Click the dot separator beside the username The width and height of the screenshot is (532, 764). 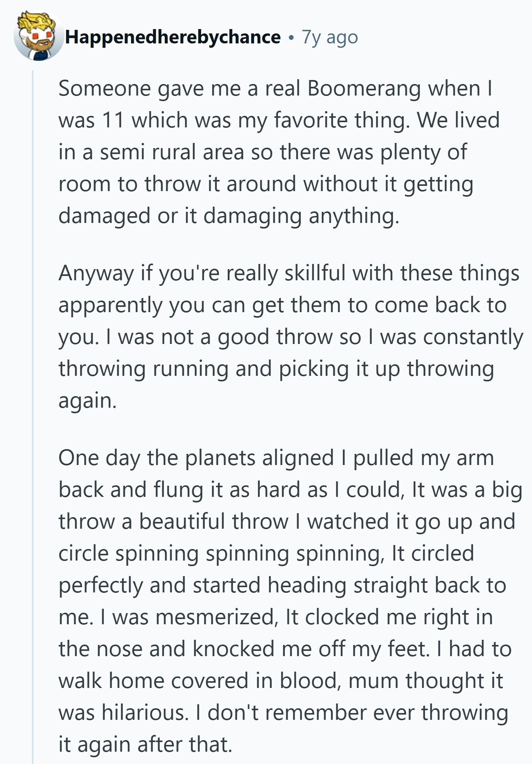[x=291, y=38]
